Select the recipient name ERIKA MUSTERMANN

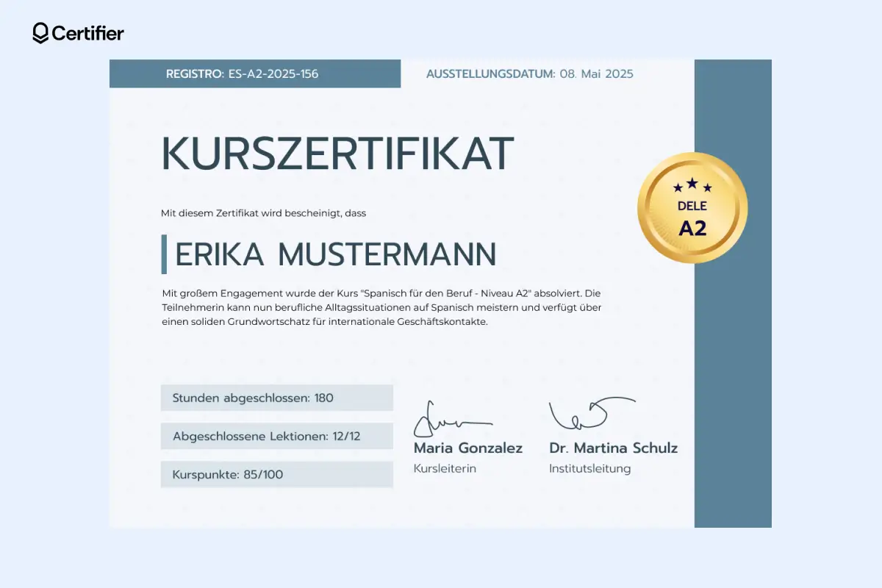point(336,254)
